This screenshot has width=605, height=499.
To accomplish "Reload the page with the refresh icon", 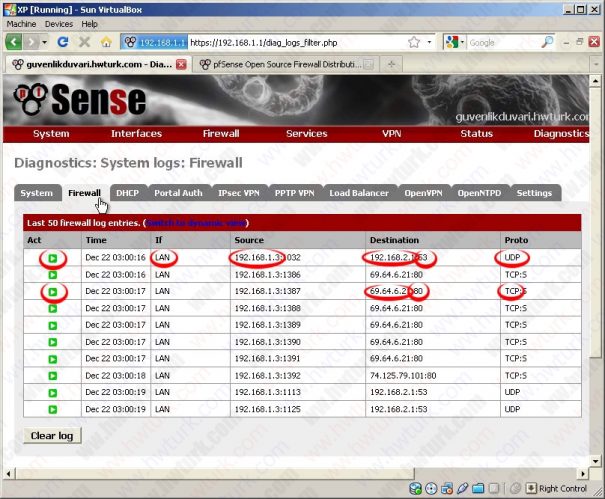I will coord(63,42).
